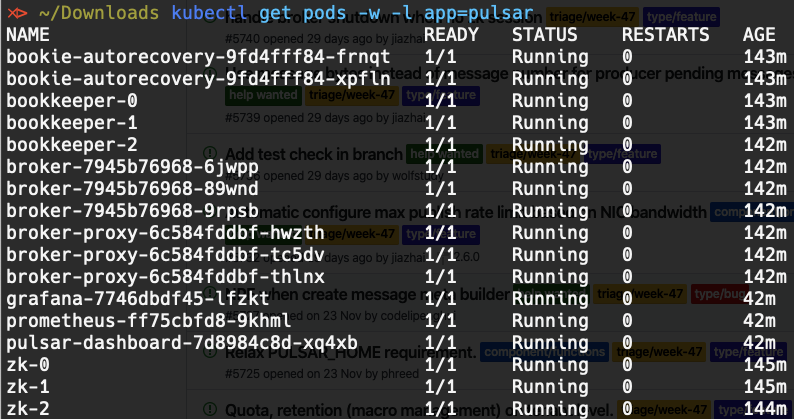This screenshot has height=419, width=794.
Task: Click the open-issue icon beside Add test check
Action: point(210,153)
